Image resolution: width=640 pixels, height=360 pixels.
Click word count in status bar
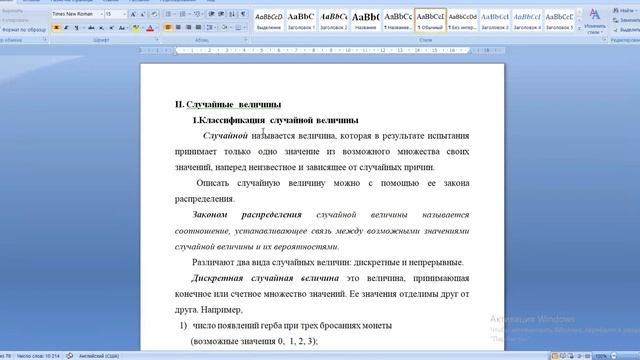[x=38, y=356]
